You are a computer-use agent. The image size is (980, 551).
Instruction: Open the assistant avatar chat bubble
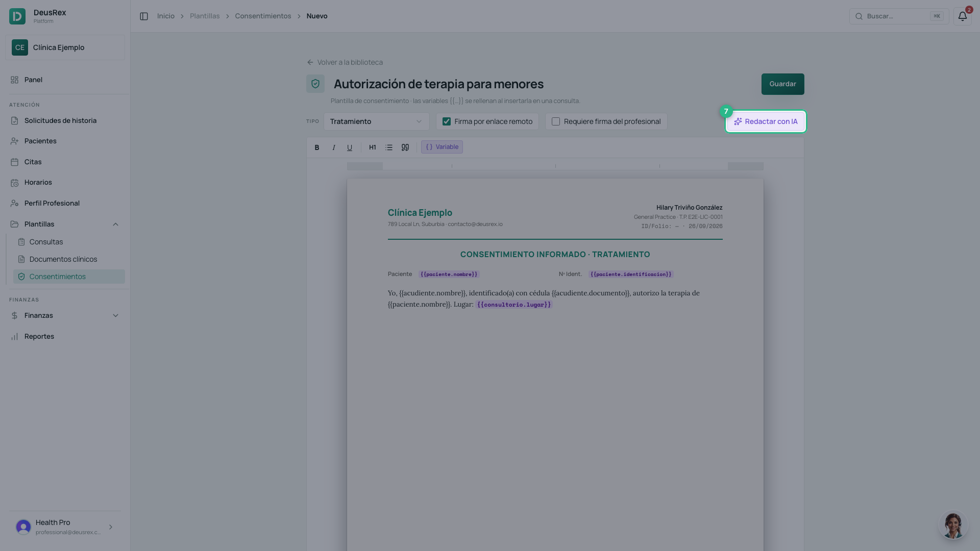pyautogui.click(x=953, y=525)
